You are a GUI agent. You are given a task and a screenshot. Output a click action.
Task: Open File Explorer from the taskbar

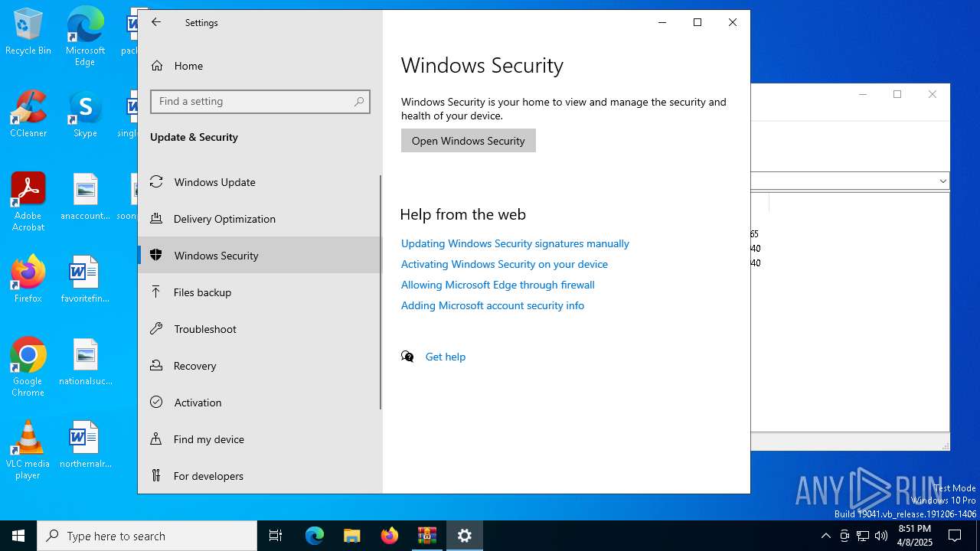point(352,536)
